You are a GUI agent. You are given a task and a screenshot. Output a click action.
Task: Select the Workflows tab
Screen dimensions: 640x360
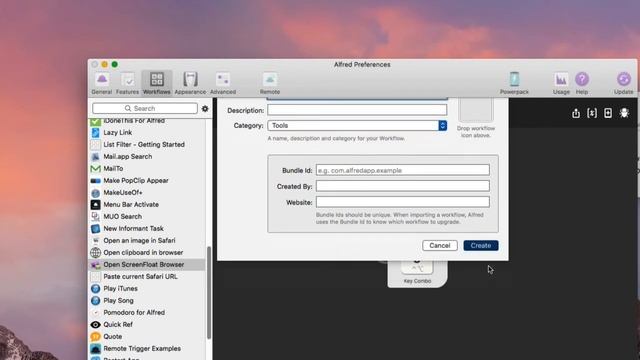[157, 83]
